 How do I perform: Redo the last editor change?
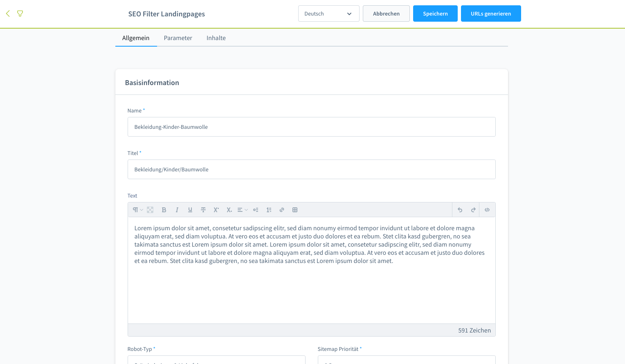(473, 210)
